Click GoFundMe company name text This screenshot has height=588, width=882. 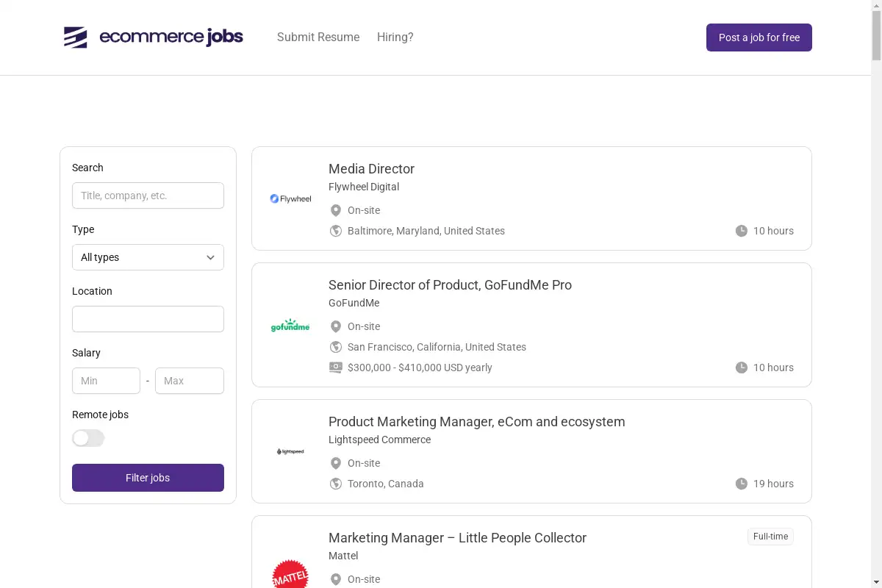pos(354,303)
